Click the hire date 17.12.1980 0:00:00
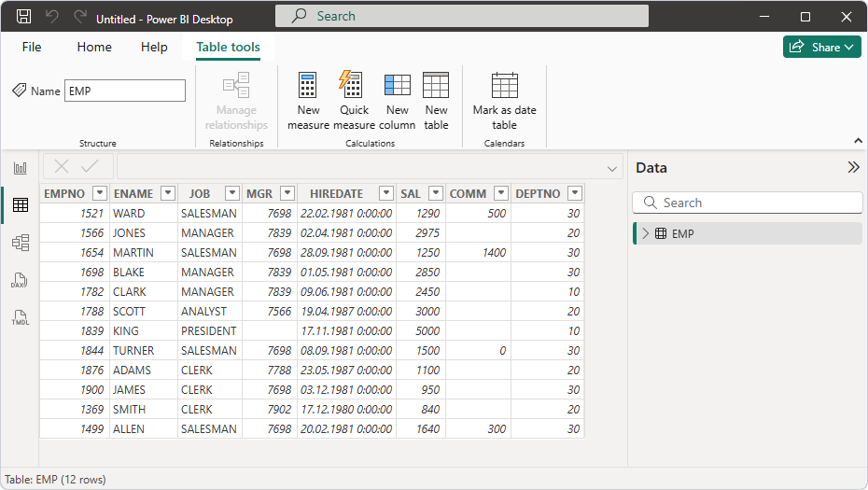 pyautogui.click(x=346, y=409)
